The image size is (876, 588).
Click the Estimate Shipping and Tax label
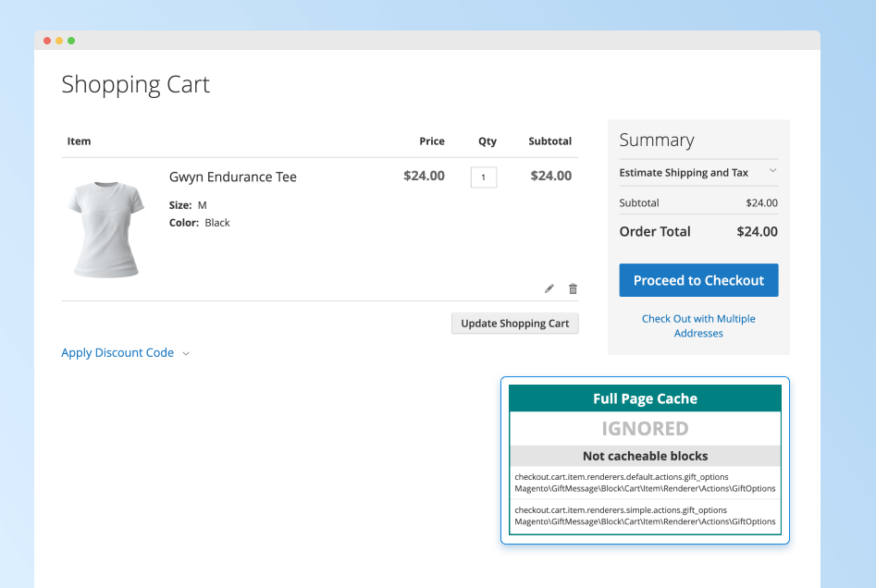[684, 173]
